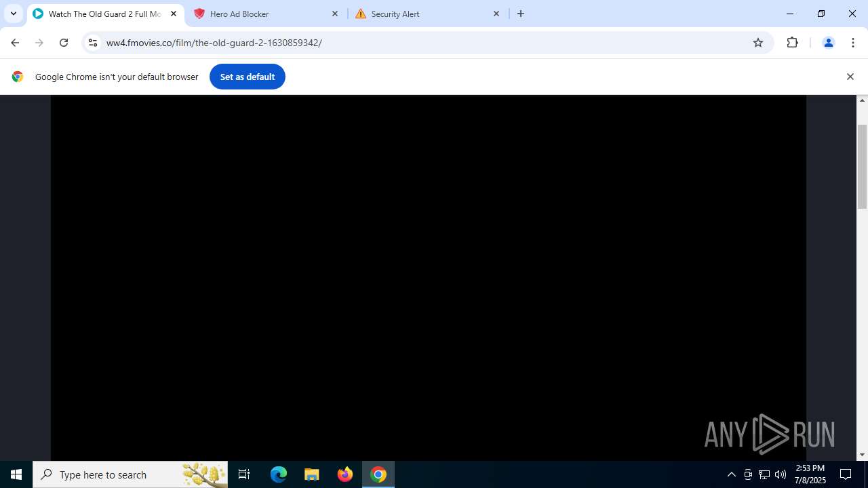View site information icon in address bar
The image size is (868, 488).
pos(93,43)
